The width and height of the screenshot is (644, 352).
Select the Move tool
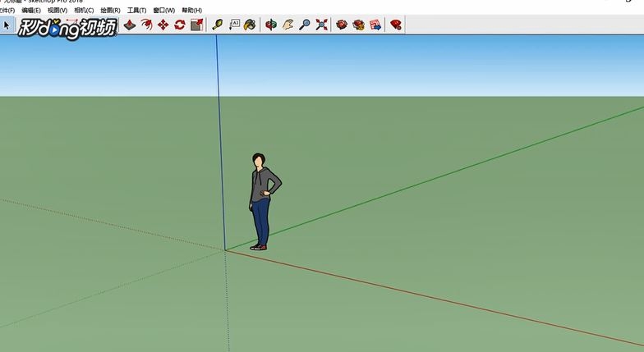(163, 25)
